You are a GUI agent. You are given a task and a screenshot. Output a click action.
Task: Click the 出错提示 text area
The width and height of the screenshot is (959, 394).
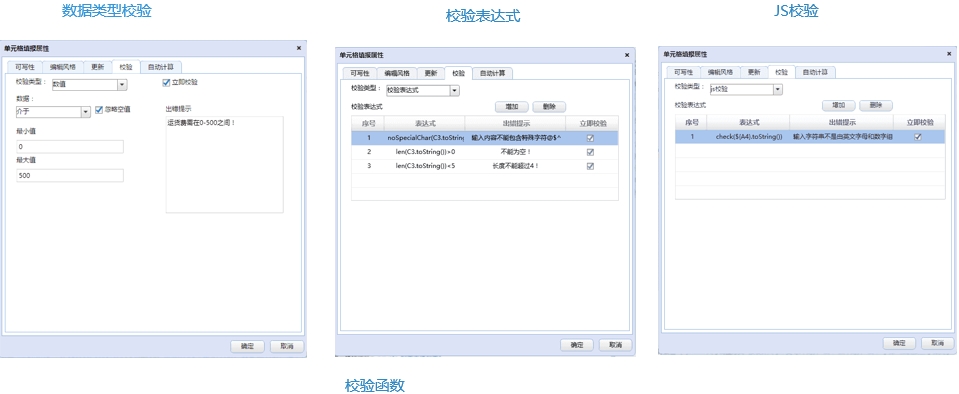[x=224, y=165]
